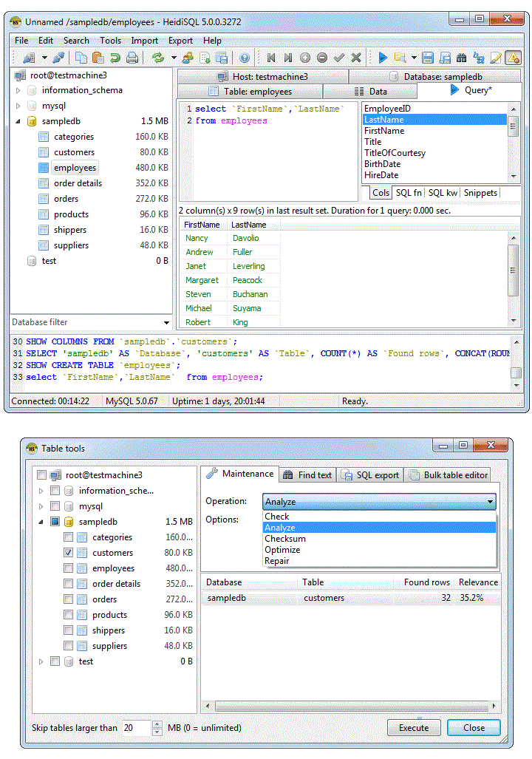This screenshot has height=759, width=532.
Task: Switch to the SQL export tab
Action: click(370, 475)
